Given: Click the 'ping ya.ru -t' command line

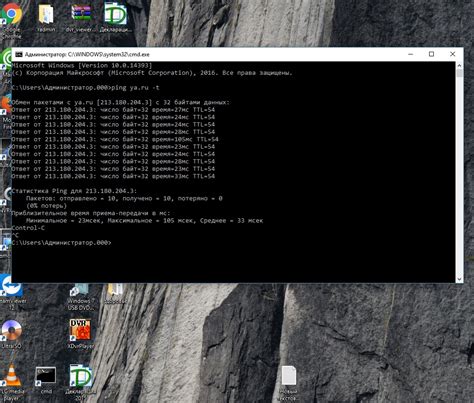Looking at the screenshot, I should pos(85,88).
